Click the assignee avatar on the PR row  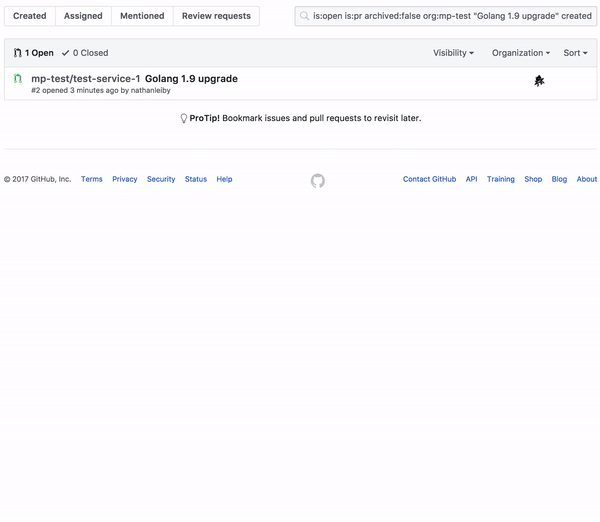(x=539, y=81)
